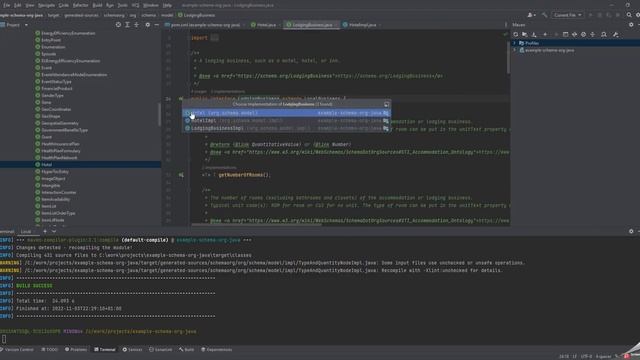Open the Help menu
The image size is (640, 360).
point(167,5)
